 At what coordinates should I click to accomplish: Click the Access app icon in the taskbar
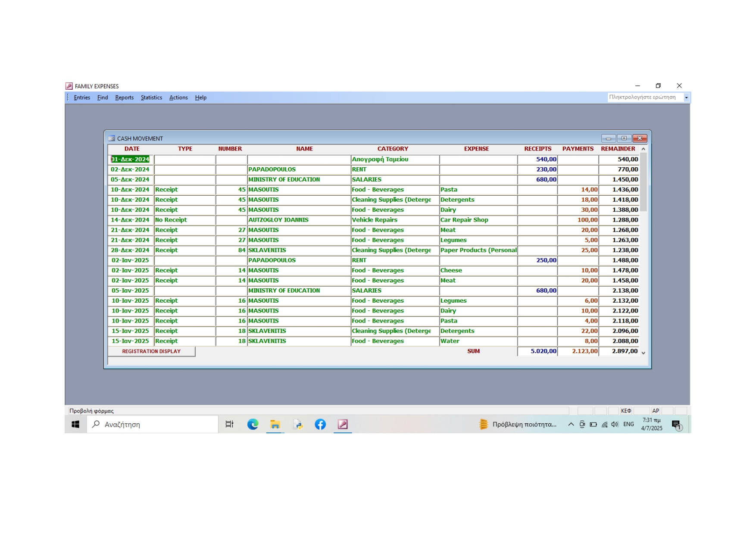343,424
